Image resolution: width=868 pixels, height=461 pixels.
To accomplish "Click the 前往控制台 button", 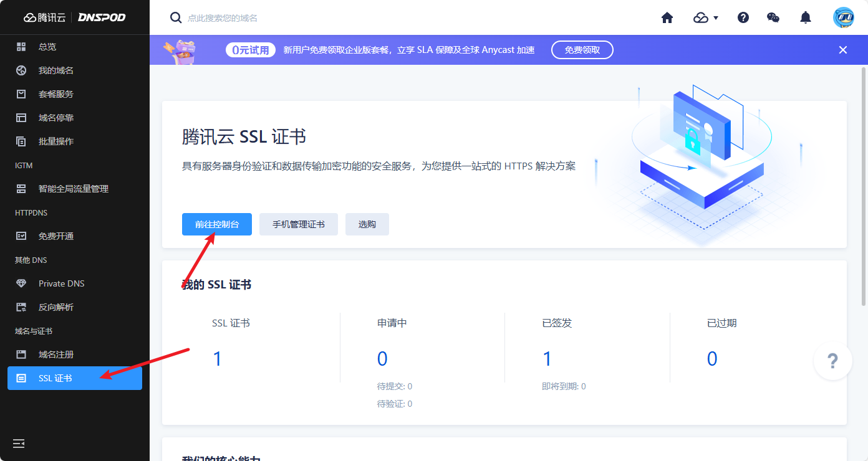I will (217, 224).
